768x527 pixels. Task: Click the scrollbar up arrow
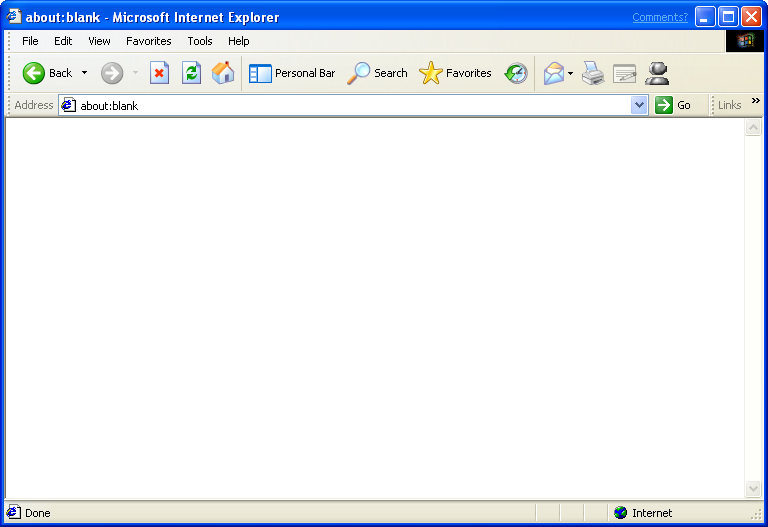coord(753,128)
